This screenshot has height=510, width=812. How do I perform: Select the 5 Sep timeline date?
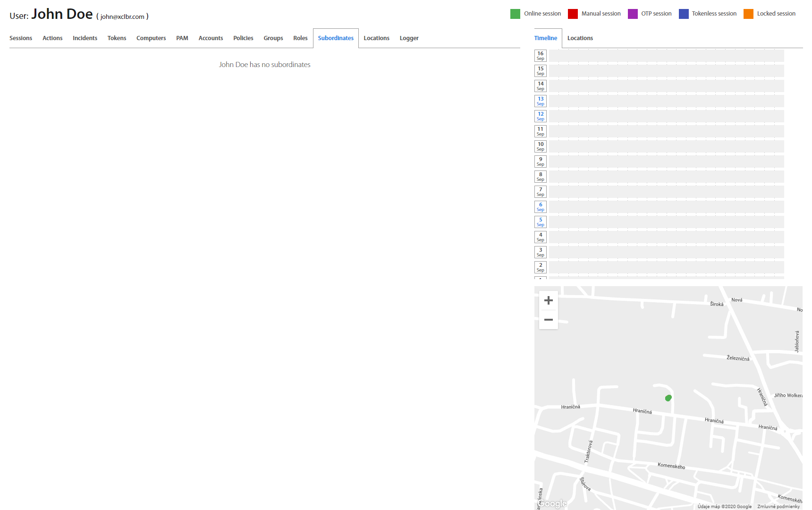[x=541, y=222]
